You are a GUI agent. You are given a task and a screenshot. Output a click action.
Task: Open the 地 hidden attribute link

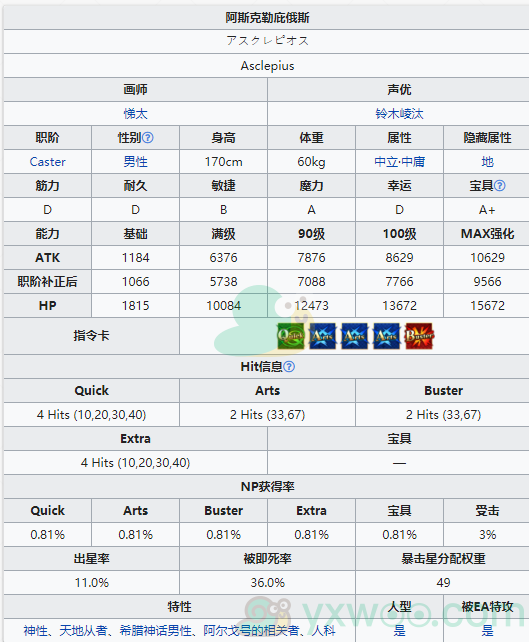(487, 162)
